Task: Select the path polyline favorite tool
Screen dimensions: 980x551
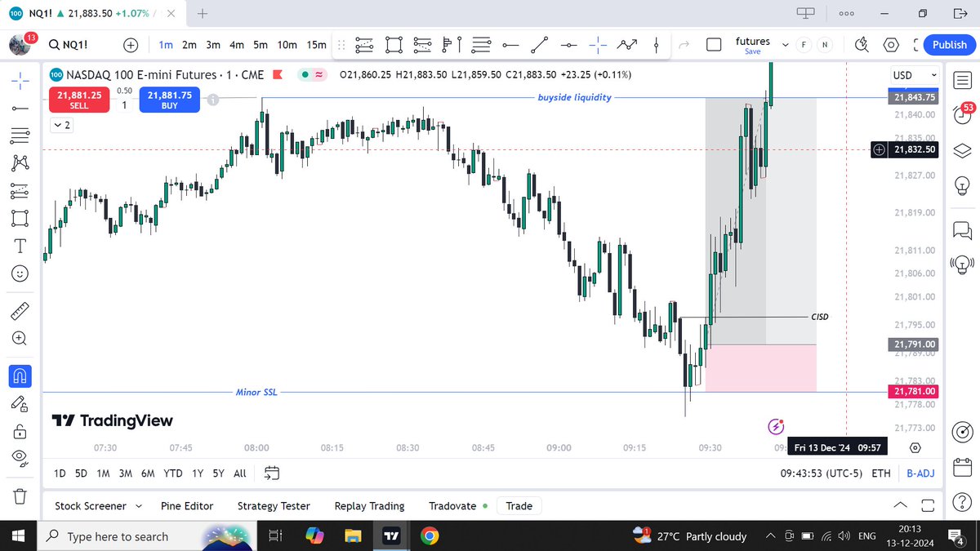Action: 627,45
